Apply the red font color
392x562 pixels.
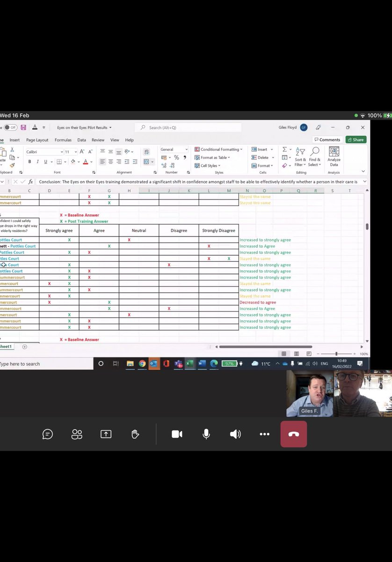point(86,162)
